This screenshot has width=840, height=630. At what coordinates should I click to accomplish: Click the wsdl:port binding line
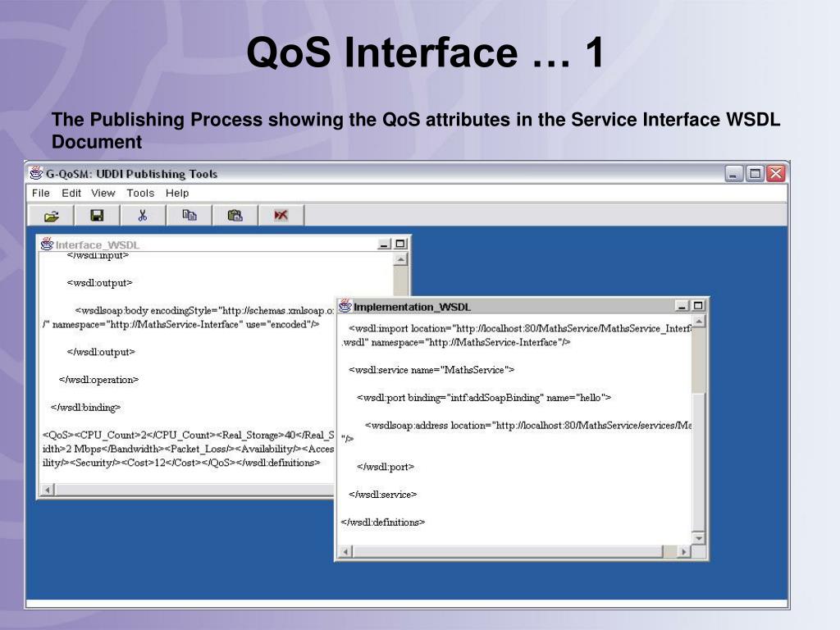coord(484,398)
